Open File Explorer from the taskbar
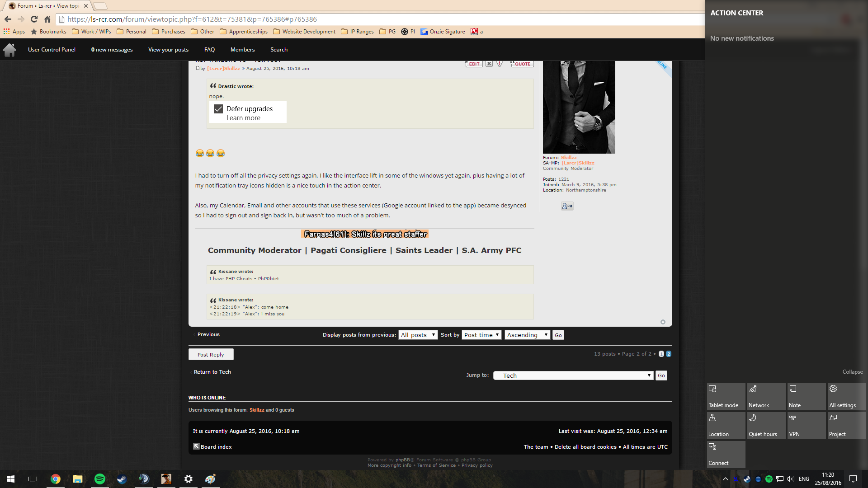 [78, 479]
